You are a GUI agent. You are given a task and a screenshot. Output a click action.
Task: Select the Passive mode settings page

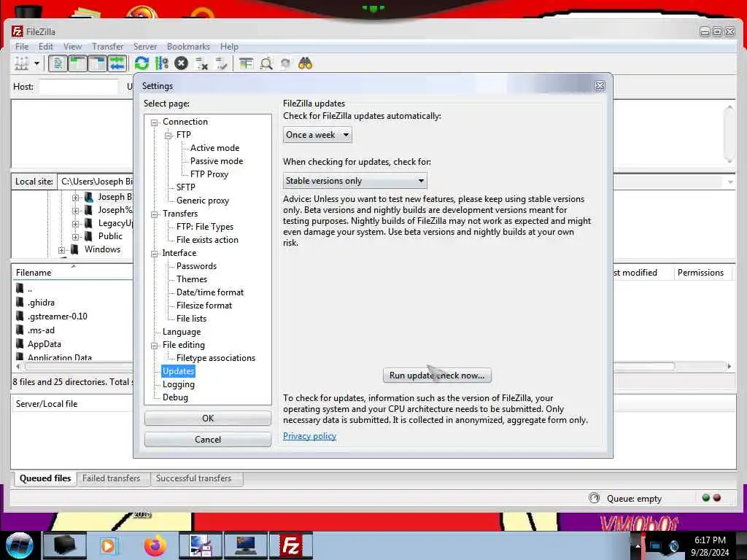coord(217,161)
